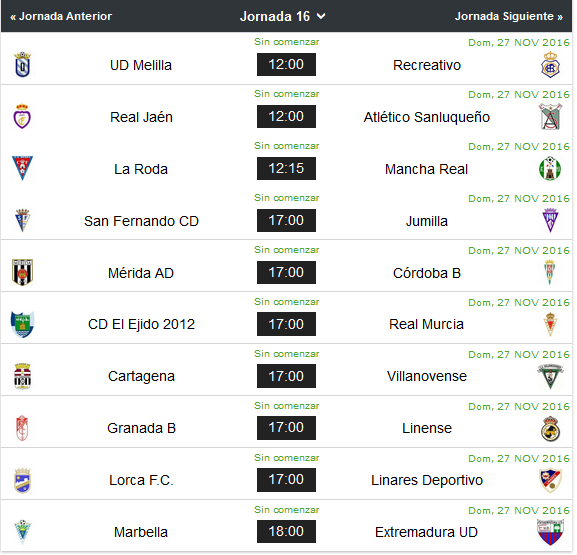Click the Recreativo club crest
This screenshot has height=555, width=577.
[552, 65]
